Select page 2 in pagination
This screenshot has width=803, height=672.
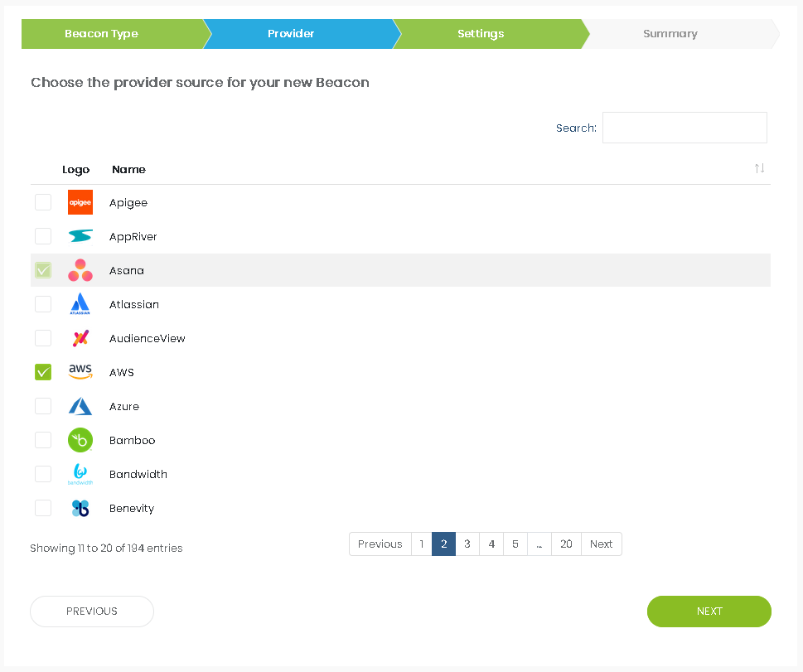coord(444,544)
